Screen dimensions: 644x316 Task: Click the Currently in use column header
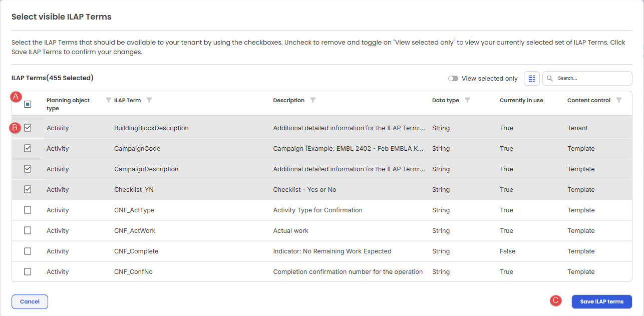[521, 100]
